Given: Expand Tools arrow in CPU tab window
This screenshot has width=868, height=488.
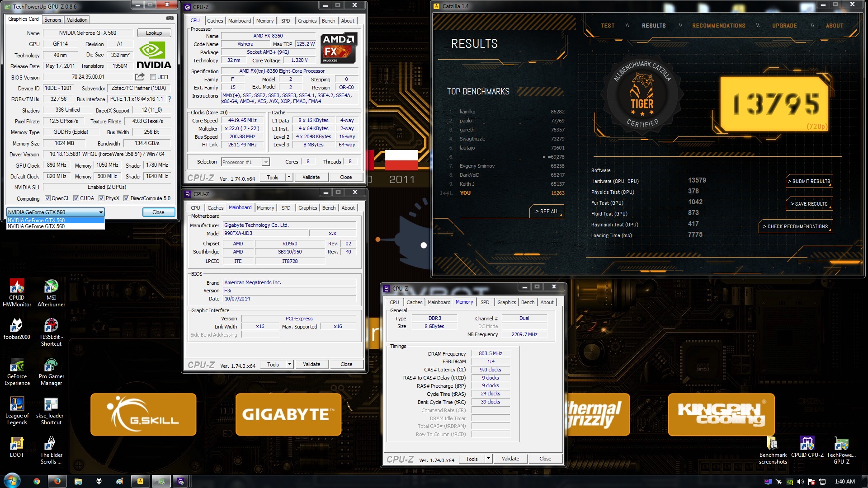Looking at the screenshot, I should pyautogui.click(x=289, y=177).
